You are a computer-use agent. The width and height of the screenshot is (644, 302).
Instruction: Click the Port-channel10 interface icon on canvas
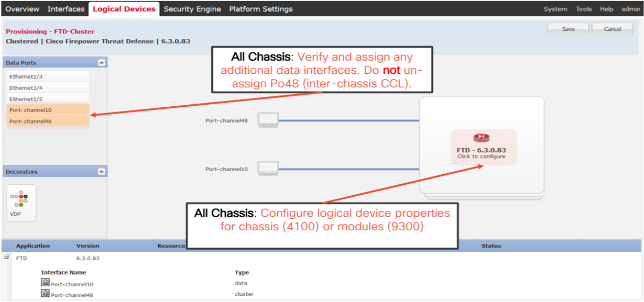268,169
